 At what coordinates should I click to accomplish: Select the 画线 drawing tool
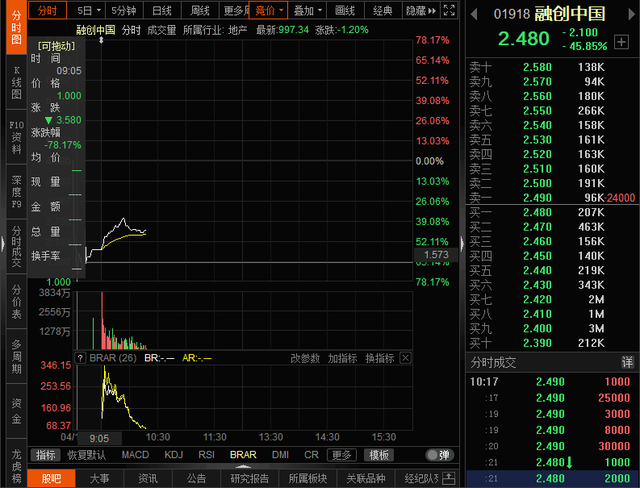tap(345, 11)
